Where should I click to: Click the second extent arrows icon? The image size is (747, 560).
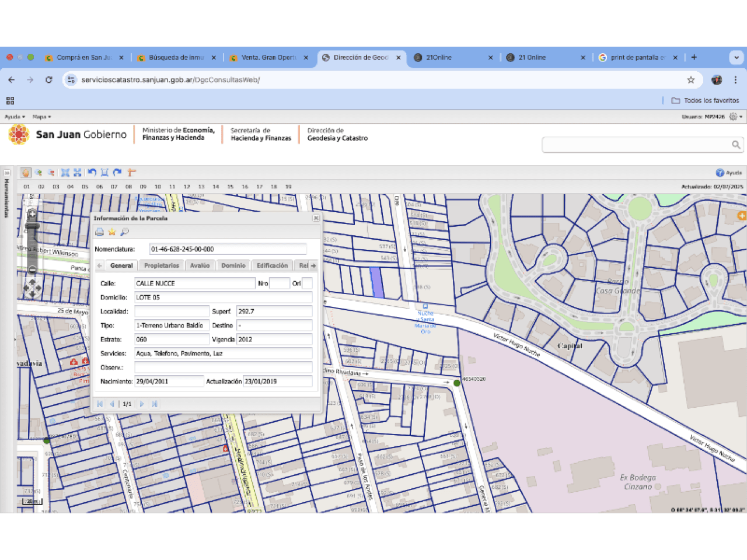78,173
